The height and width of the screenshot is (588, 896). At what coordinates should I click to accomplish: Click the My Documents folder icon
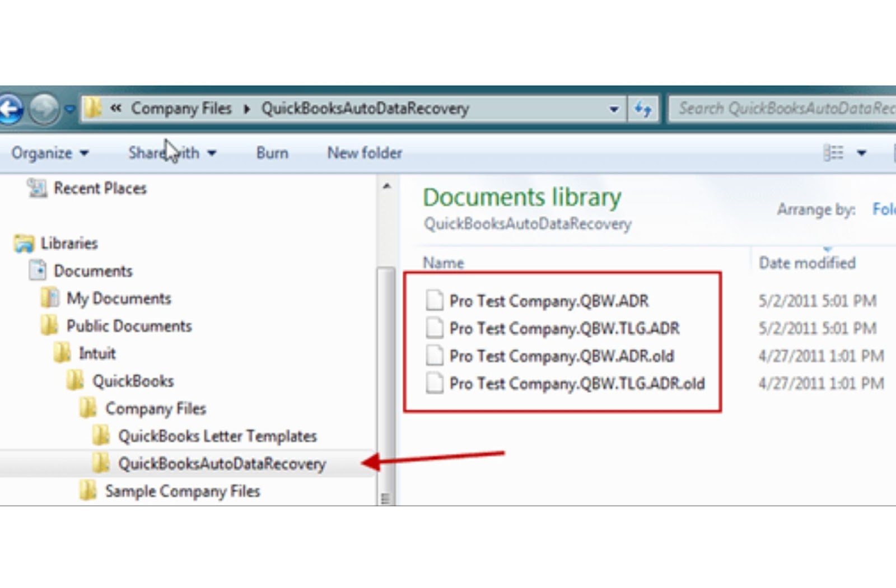coord(50,297)
